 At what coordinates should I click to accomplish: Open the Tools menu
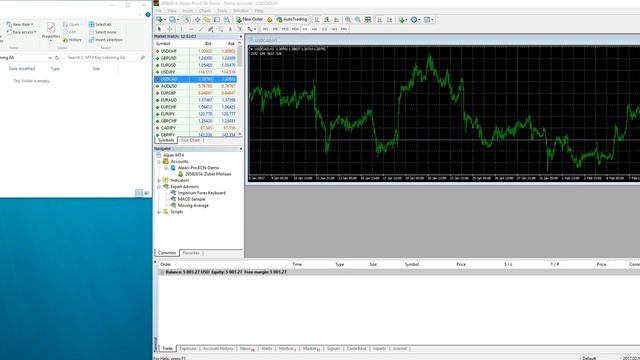point(222,11)
